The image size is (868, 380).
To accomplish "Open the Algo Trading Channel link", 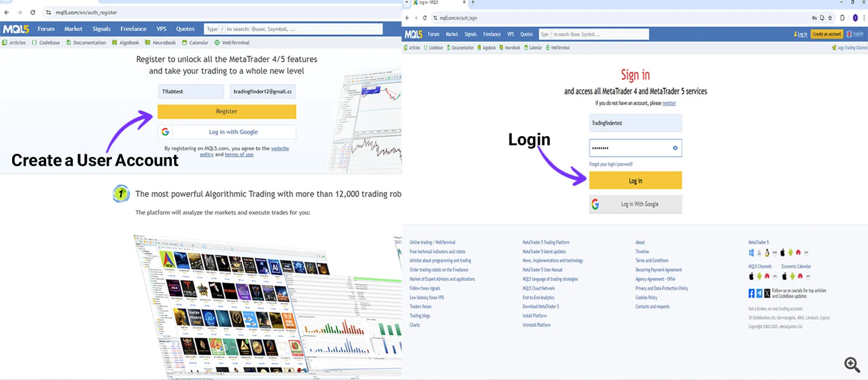I will pos(849,47).
